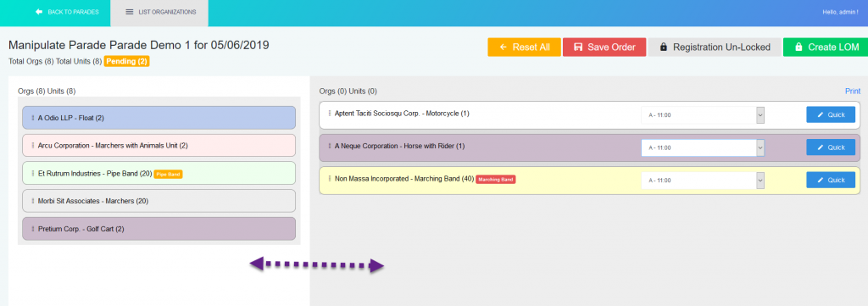868x306 pixels.
Task: Click the pencil icon on Non Massa Quick button
Action: tap(821, 180)
